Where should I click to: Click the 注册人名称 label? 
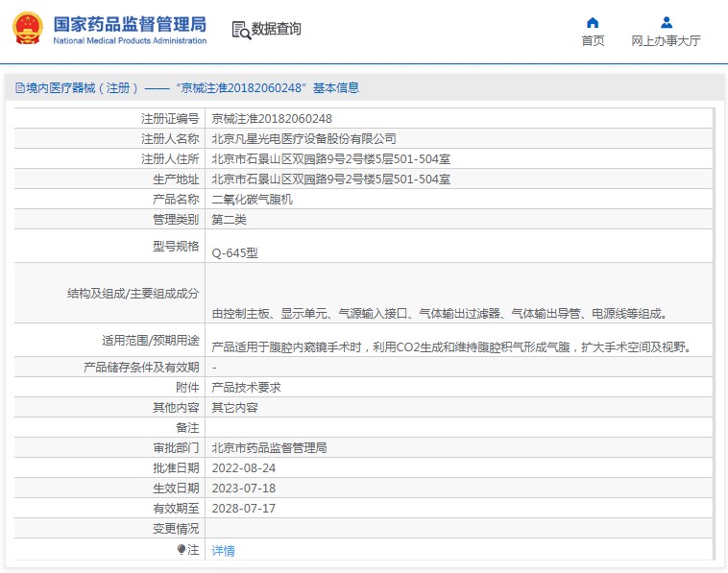(x=170, y=139)
